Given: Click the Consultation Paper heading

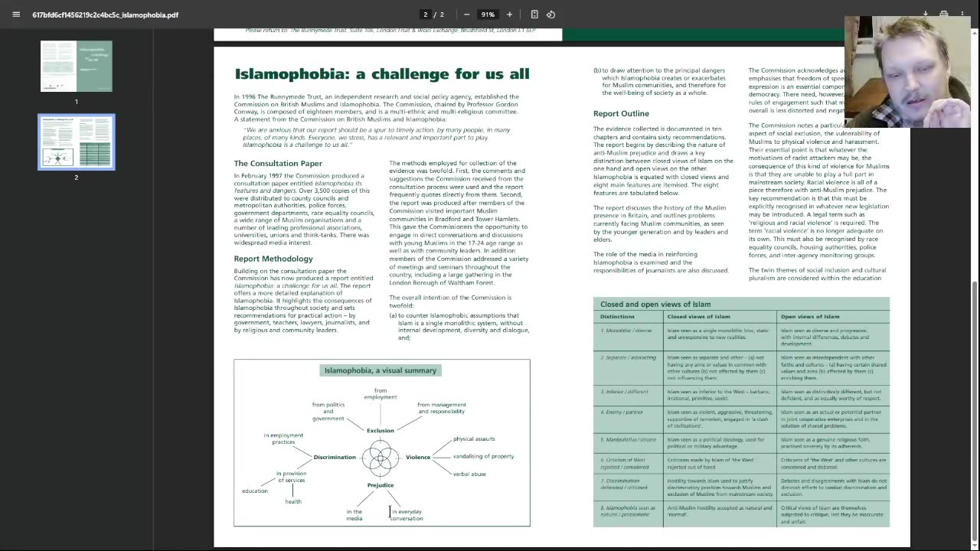Looking at the screenshot, I should click(x=278, y=164).
